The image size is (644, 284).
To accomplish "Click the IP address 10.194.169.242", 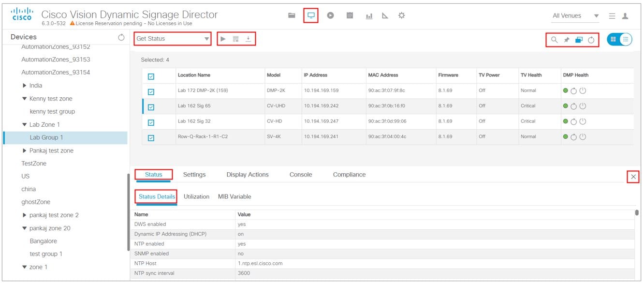I will click(x=321, y=106).
